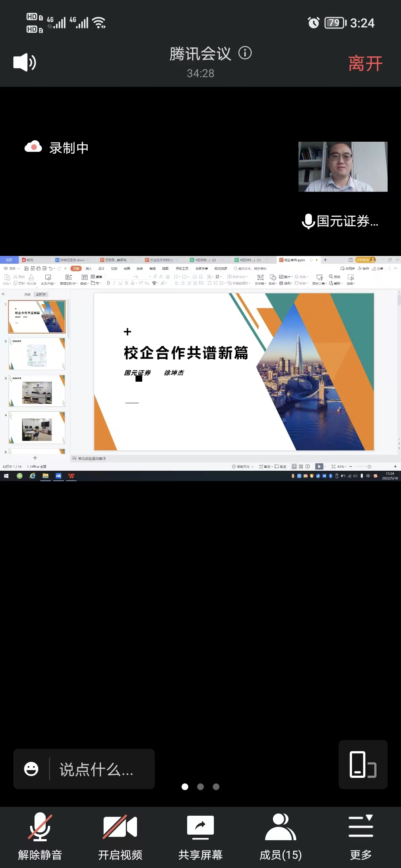401x868 pixels.
Task: Open the 插入 ribbon tab
Action: [x=88, y=268]
